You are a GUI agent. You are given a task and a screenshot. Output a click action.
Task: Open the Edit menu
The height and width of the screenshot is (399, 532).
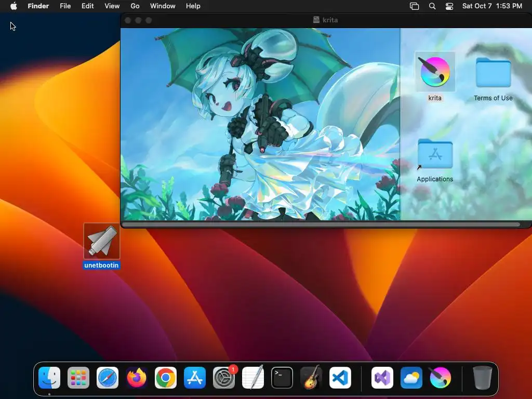pyautogui.click(x=87, y=6)
